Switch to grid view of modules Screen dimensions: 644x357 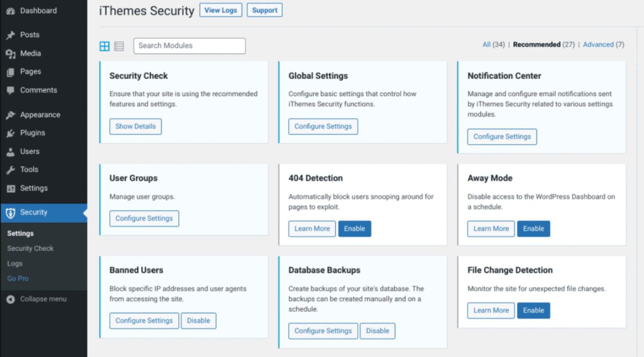104,46
